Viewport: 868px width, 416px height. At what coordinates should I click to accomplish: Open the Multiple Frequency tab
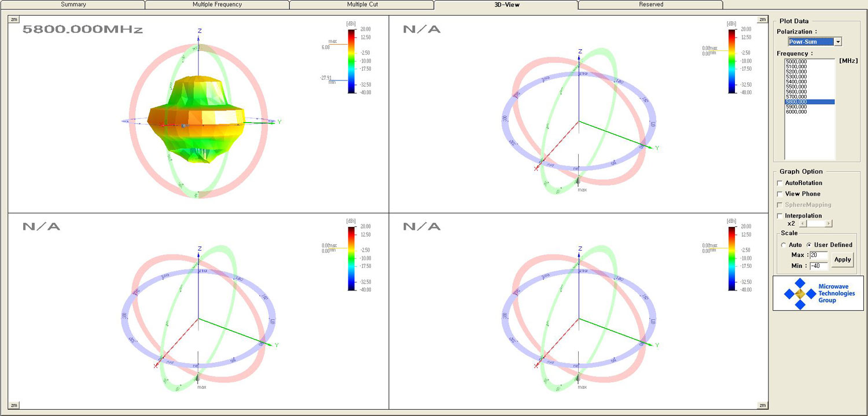(217, 5)
